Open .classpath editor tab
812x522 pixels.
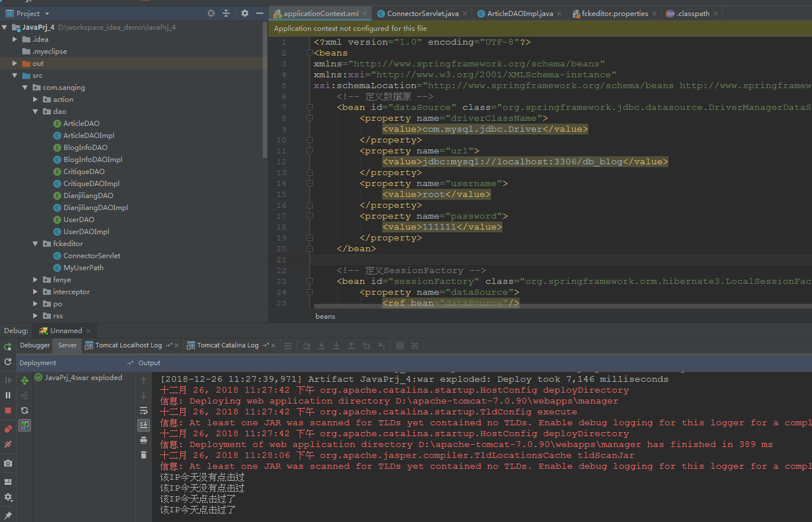point(692,14)
